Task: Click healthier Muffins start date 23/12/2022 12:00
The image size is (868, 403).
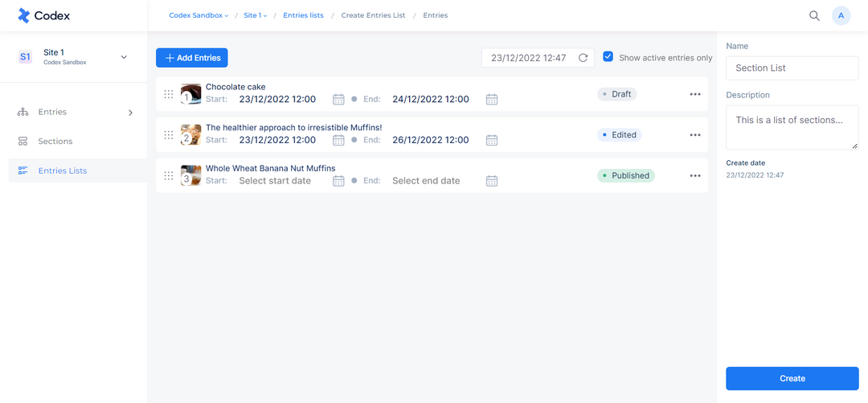Action: click(x=277, y=140)
